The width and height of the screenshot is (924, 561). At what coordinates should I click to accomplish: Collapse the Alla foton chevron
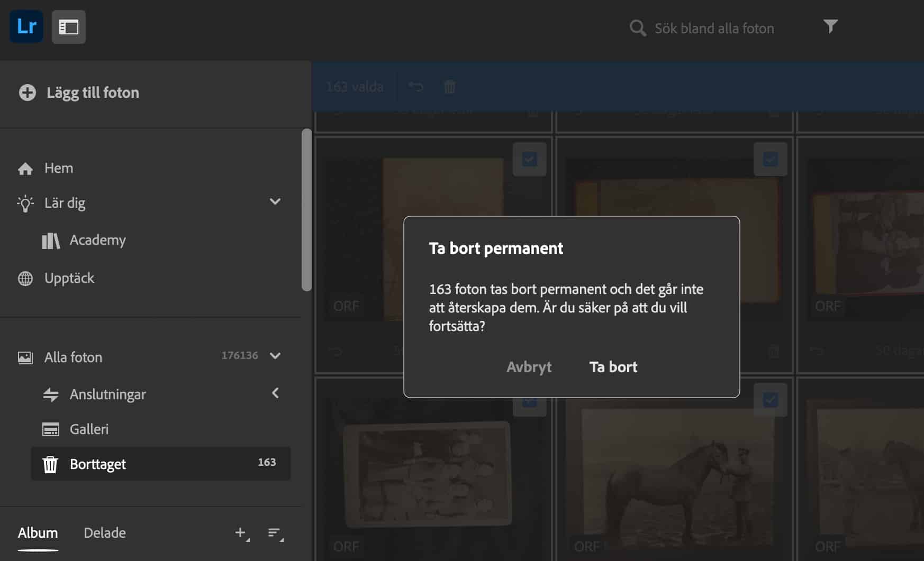click(275, 356)
